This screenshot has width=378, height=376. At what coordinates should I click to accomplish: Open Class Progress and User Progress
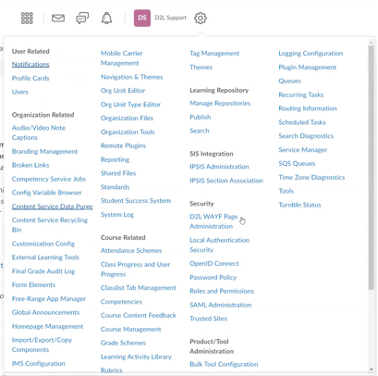click(x=135, y=269)
